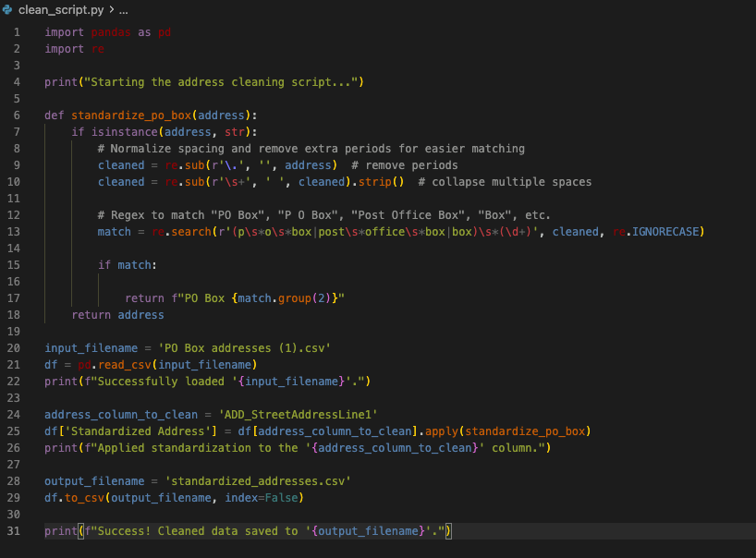Click re.IGNORECASE flag in search call
Screen dimensions: 756x558
tap(657, 232)
